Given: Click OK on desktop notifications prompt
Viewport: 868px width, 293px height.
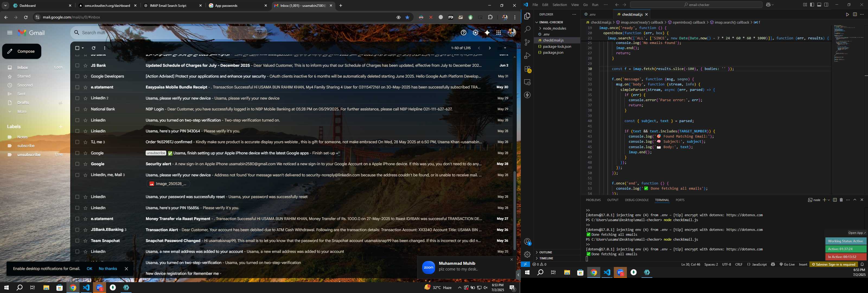Looking at the screenshot, I should click(89, 269).
